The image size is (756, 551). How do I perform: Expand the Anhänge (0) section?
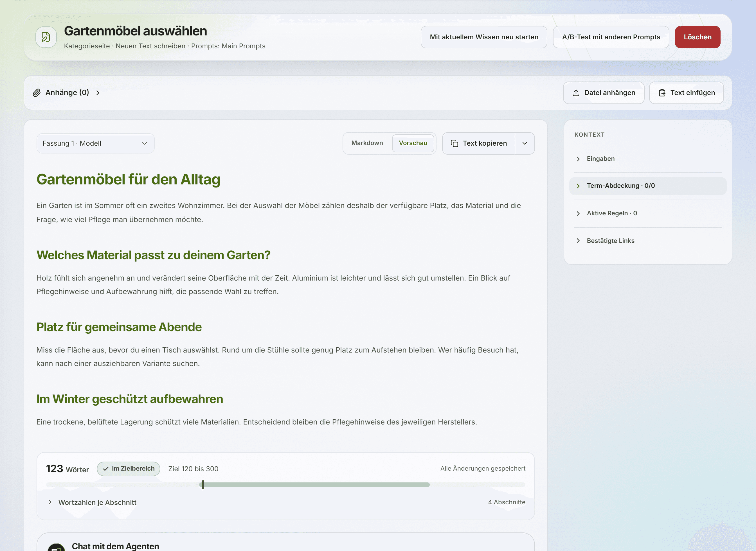(67, 93)
